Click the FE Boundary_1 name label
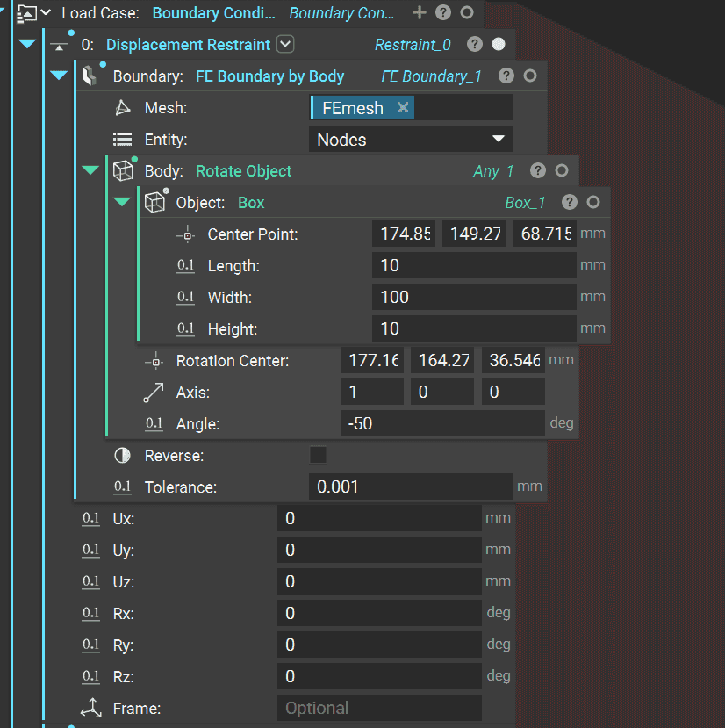This screenshot has height=728, width=725. tap(431, 76)
